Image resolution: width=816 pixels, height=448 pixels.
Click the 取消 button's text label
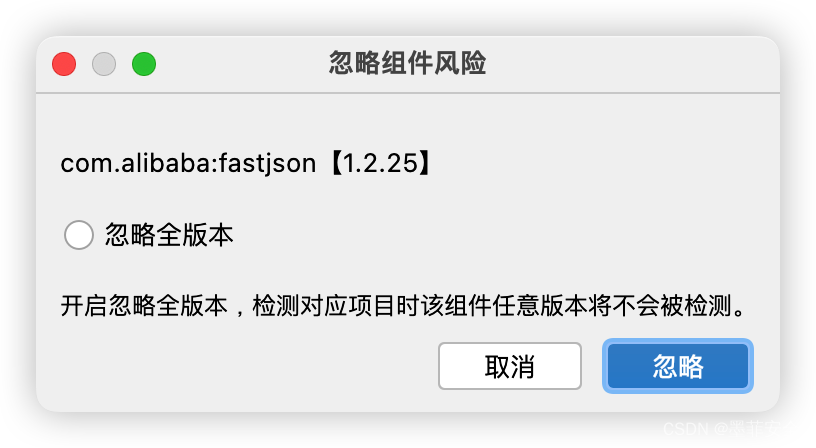click(x=509, y=366)
